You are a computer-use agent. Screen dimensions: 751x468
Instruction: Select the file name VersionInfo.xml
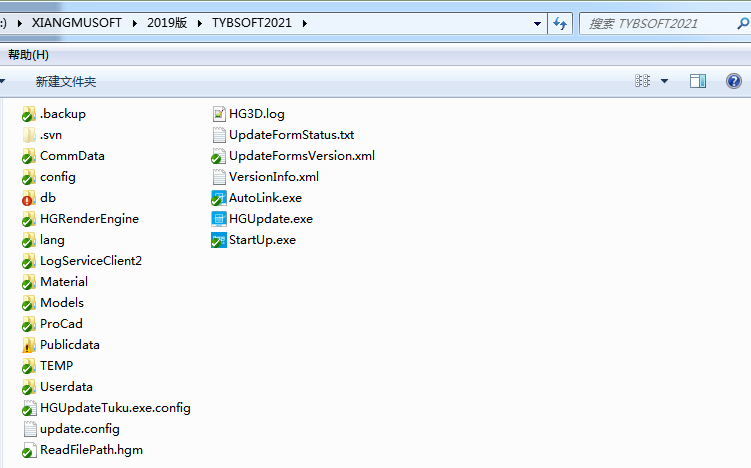coord(274,177)
